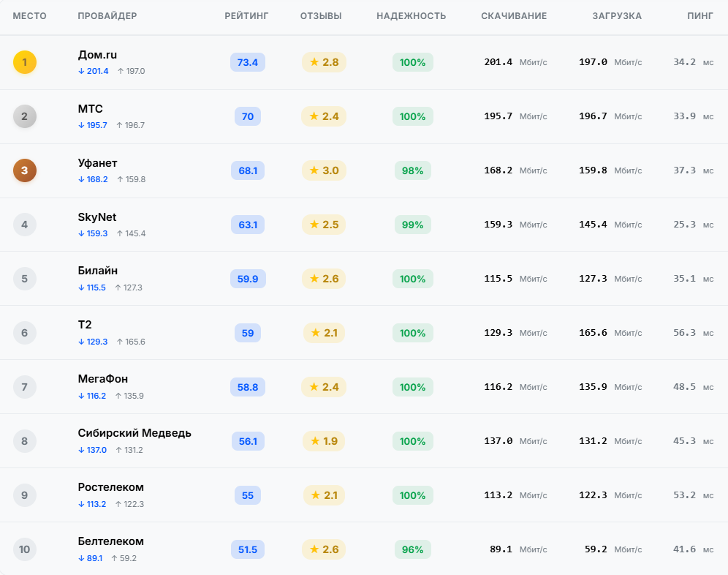Open the Ростелеком provider page
The width and height of the screenshot is (728, 575).
click(x=111, y=487)
